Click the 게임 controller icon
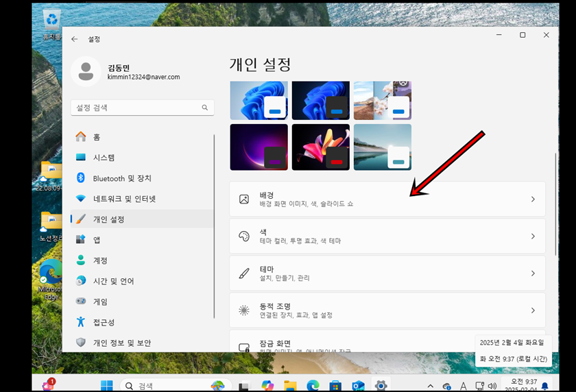The height and width of the screenshot is (392, 576). click(x=81, y=301)
